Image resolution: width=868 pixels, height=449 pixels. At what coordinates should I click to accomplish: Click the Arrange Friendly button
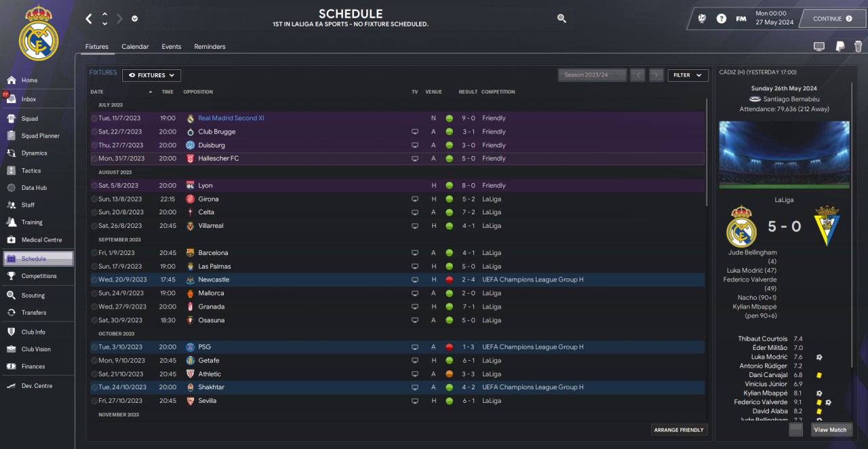[x=679, y=430]
